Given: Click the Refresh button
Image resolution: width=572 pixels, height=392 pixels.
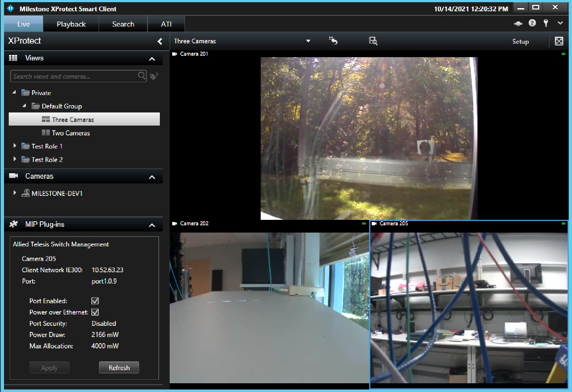Looking at the screenshot, I should 119,368.
